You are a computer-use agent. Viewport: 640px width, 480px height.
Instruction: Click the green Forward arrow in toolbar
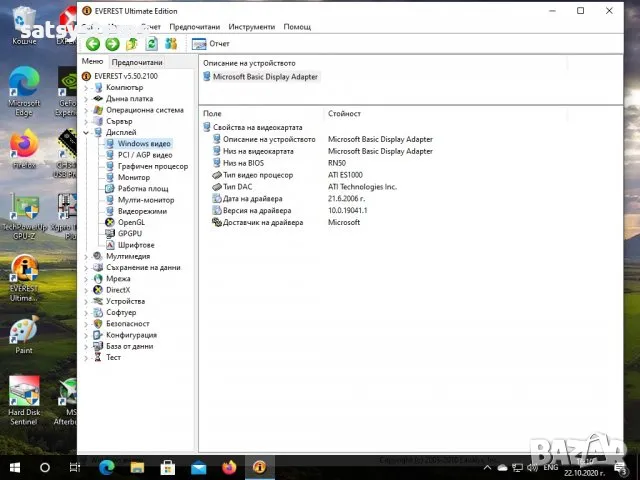[112, 44]
